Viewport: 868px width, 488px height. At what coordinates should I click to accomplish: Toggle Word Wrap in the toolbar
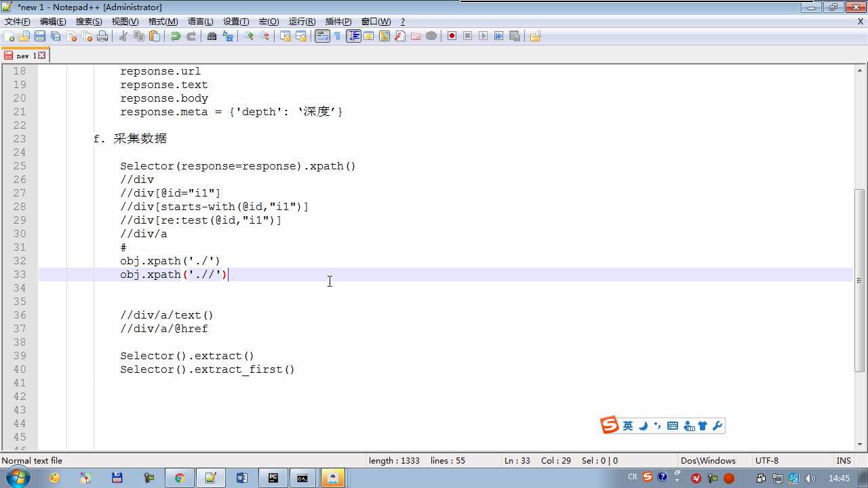(x=323, y=37)
